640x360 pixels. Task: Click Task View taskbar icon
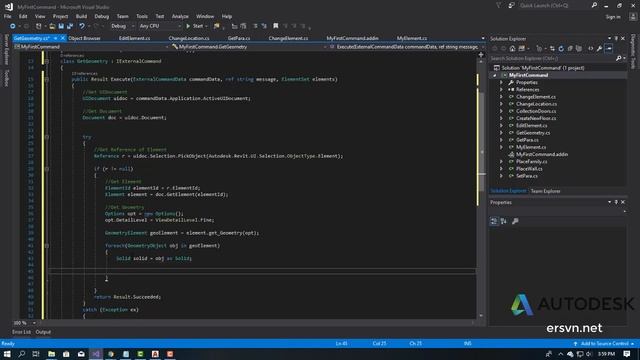tap(36, 354)
